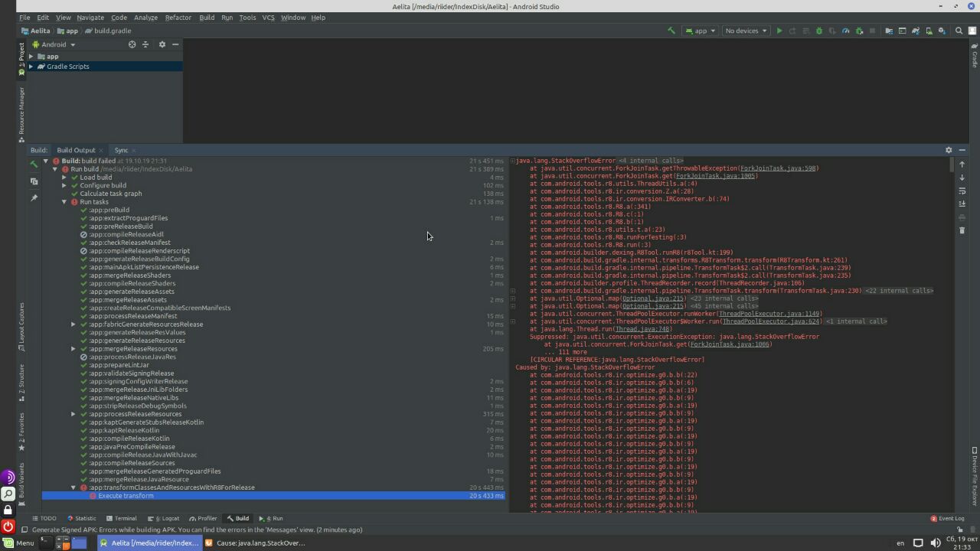
Task: Click the tool window quick access icon in the status bar
Action: point(24,530)
